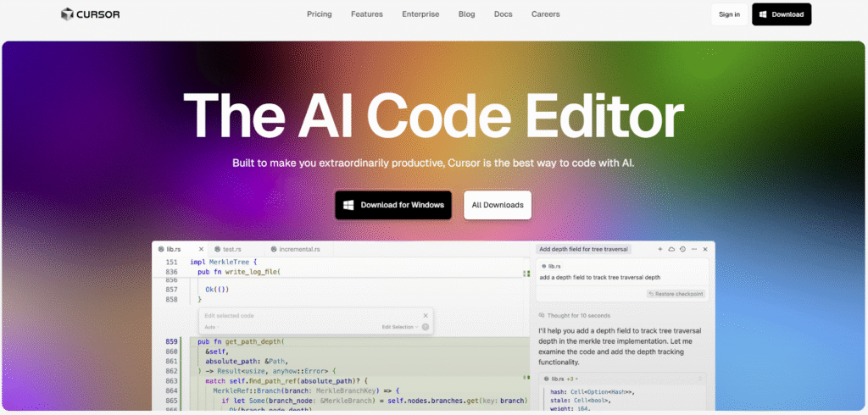The width and height of the screenshot is (868, 415).
Task: Expand the Auto model dropdown
Action: [x=211, y=327]
